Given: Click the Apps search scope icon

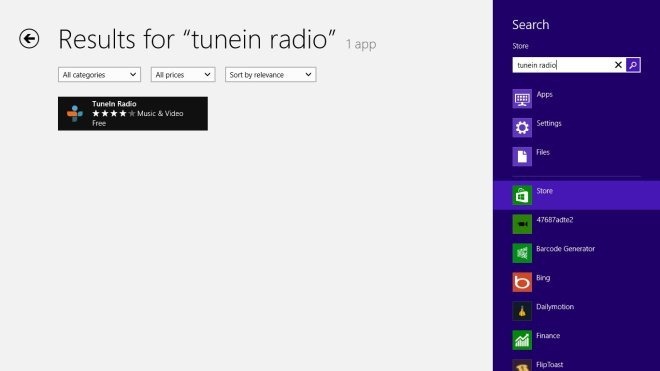Looking at the screenshot, I should [522, 99].
